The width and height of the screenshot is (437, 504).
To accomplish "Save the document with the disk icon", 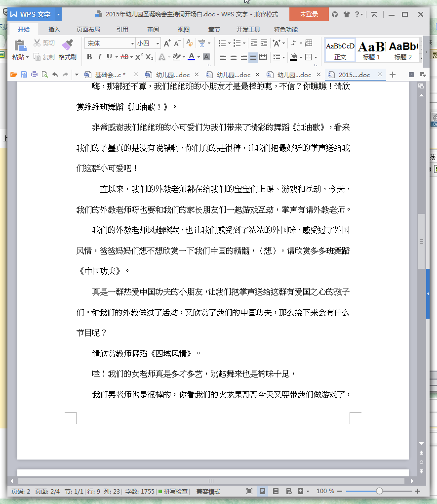I will point(24,75).
